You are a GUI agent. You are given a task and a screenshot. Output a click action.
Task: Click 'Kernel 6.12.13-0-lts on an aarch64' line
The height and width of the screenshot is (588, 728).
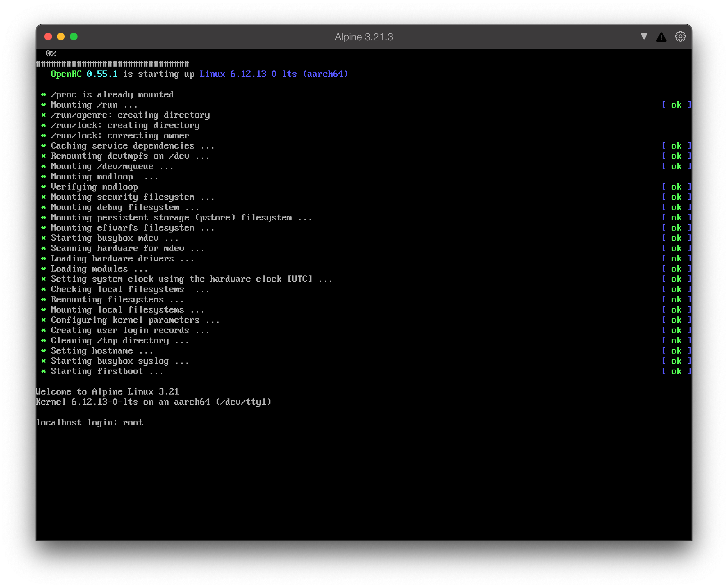pos(153,402)
